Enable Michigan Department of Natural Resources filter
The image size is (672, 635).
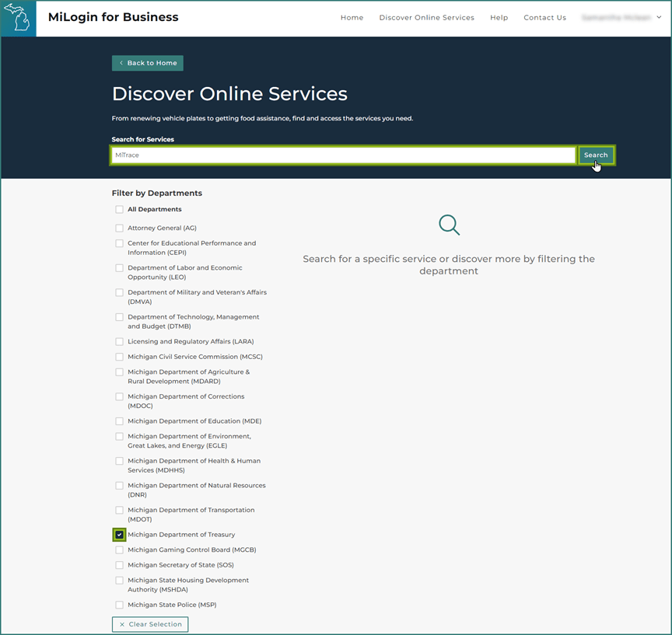[x=119, y=485]
